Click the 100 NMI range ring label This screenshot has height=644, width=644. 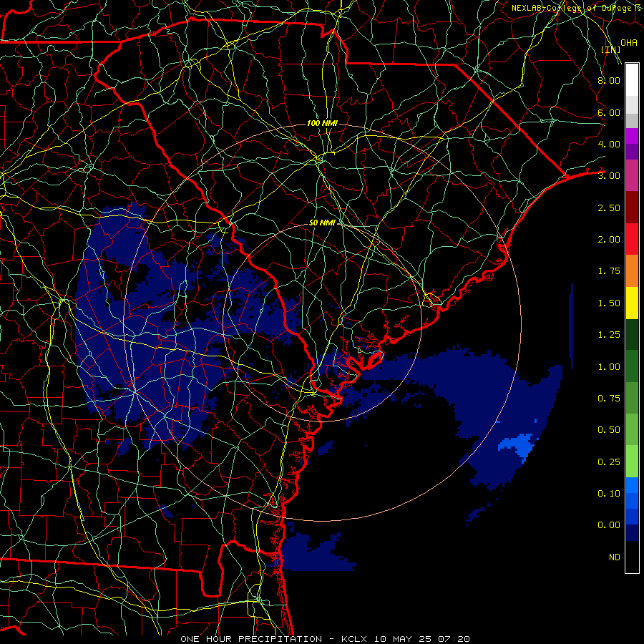pyautogui.click(x=322, y=123)
